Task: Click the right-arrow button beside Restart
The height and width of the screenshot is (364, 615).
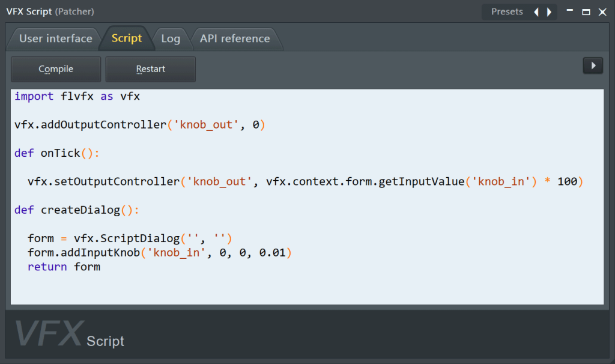Action: tap(593, 66)
